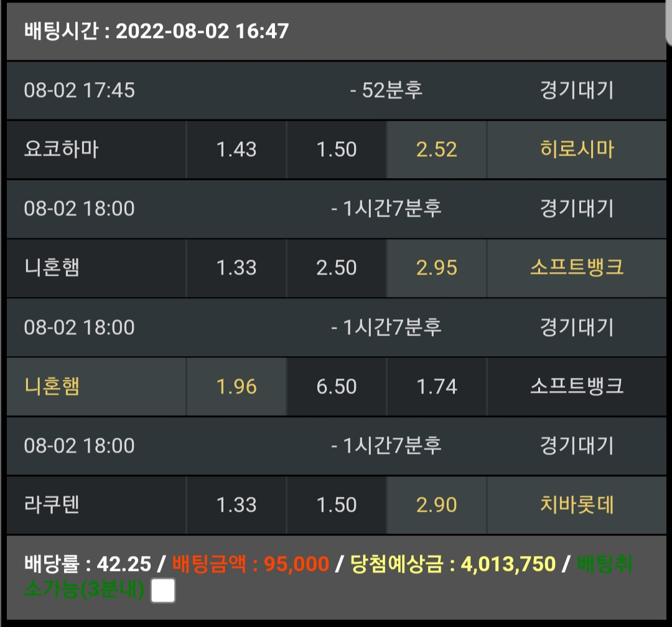Image resolution: width=672 pixels, height=627 pixels.
Task: Select the 6.50 middle odds
Action: 337,387
